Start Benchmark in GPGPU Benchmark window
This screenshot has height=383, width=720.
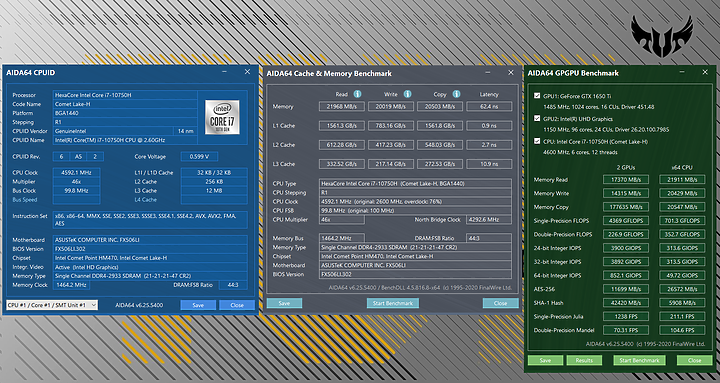[640, 360]
